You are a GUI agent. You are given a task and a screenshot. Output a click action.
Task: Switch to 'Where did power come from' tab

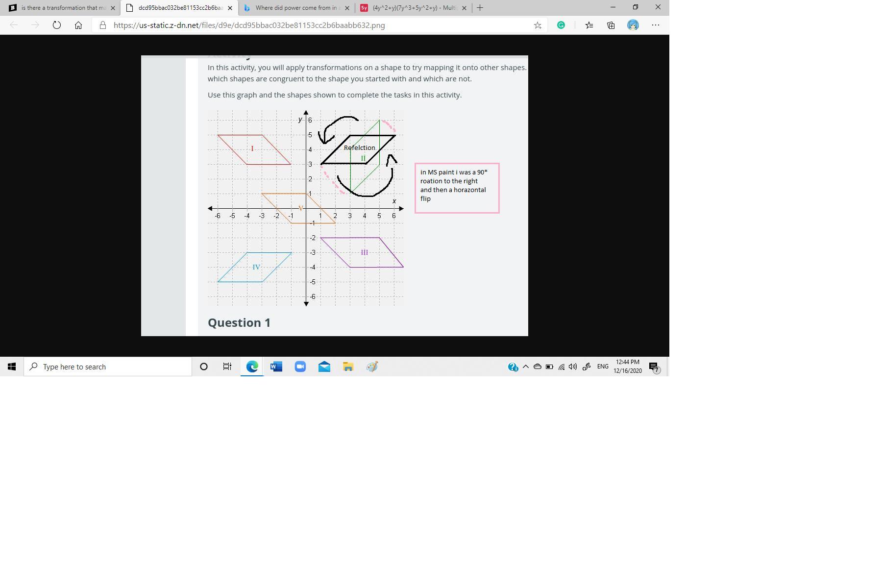296,8
